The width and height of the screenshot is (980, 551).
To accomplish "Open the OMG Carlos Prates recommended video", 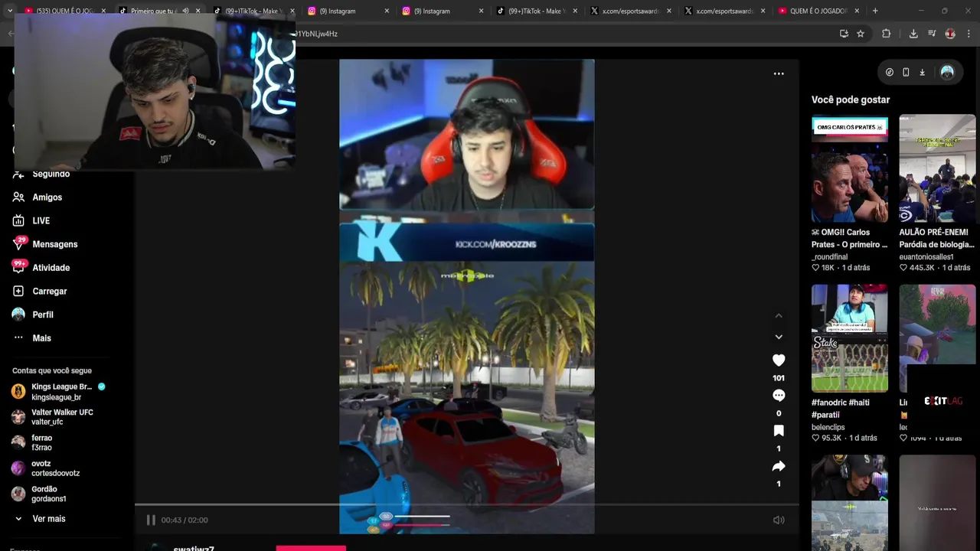I will (850, 168).
